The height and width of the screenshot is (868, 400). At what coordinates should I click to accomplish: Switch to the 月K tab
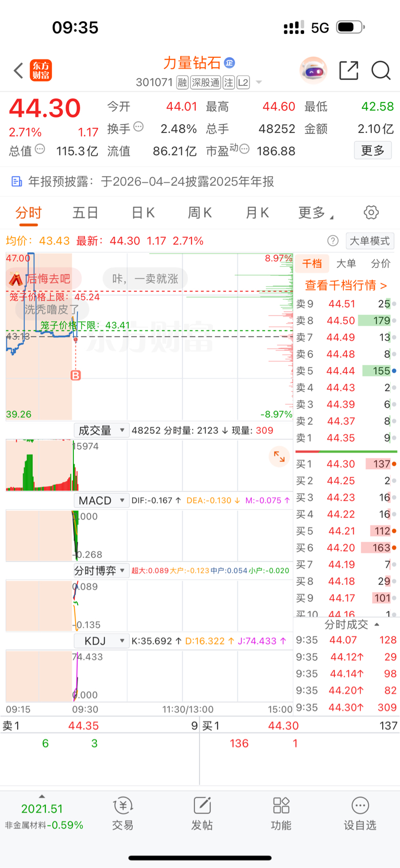[x=257, y=213]
